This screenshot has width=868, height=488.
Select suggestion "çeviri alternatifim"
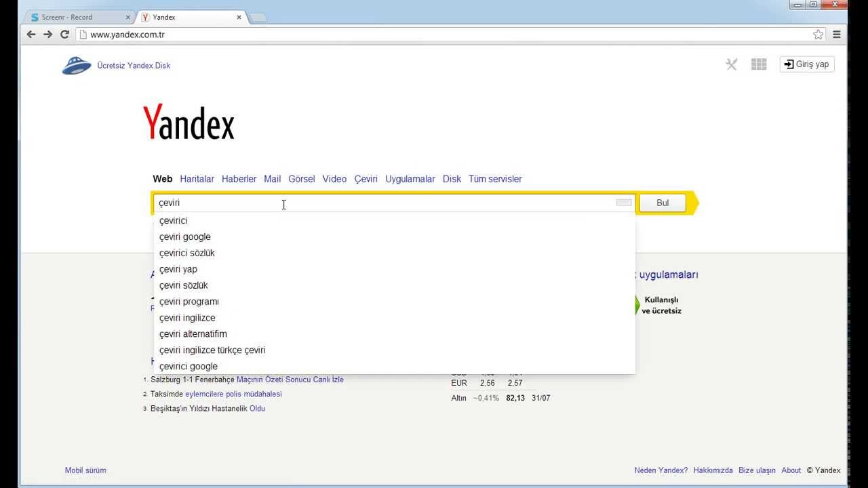pos(395,335)
